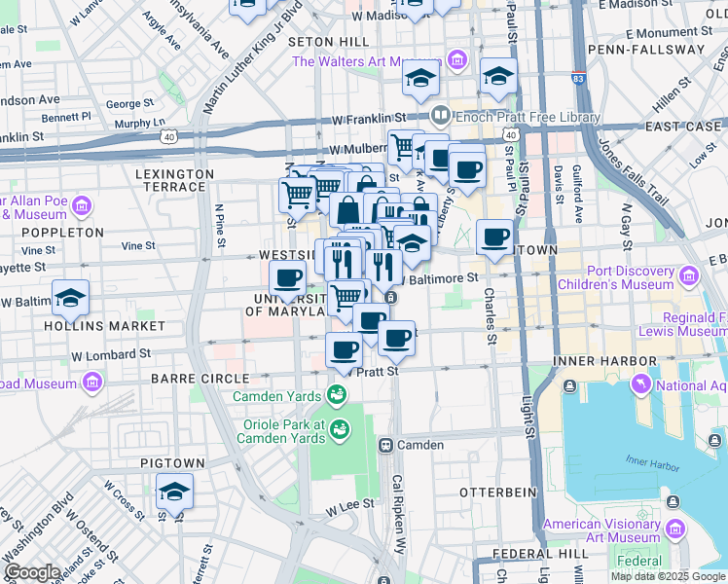Select American Visionary Art Museum icon
Viewport: 728px width, 584px height.
click(x=675, y=529)
